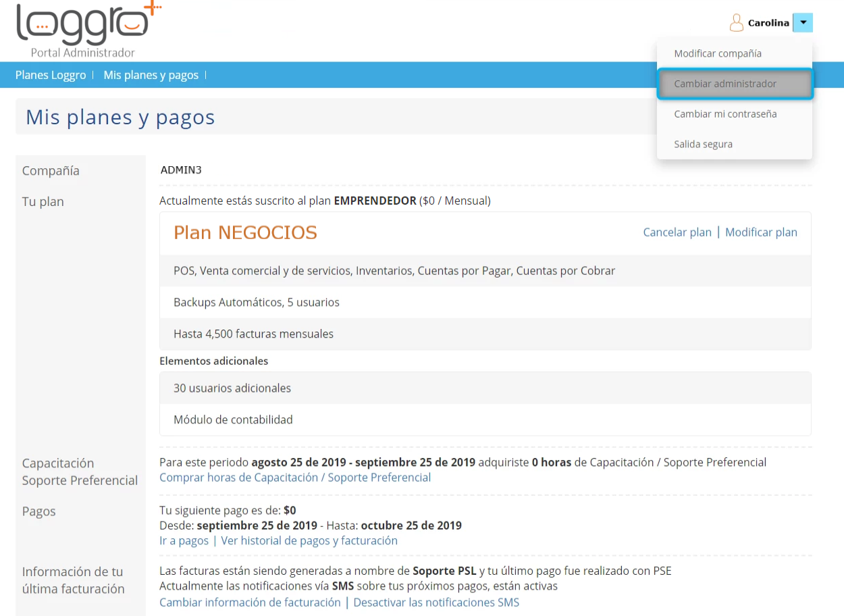Disable SMS notifications via Desactivar link
This screenshot has width=844, height=616.
436,602
